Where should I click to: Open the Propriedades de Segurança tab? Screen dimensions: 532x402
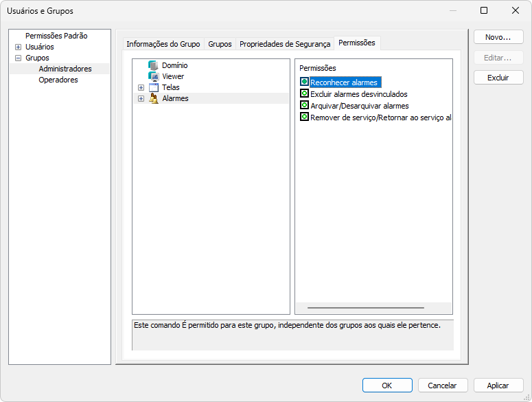click(284, 44)
